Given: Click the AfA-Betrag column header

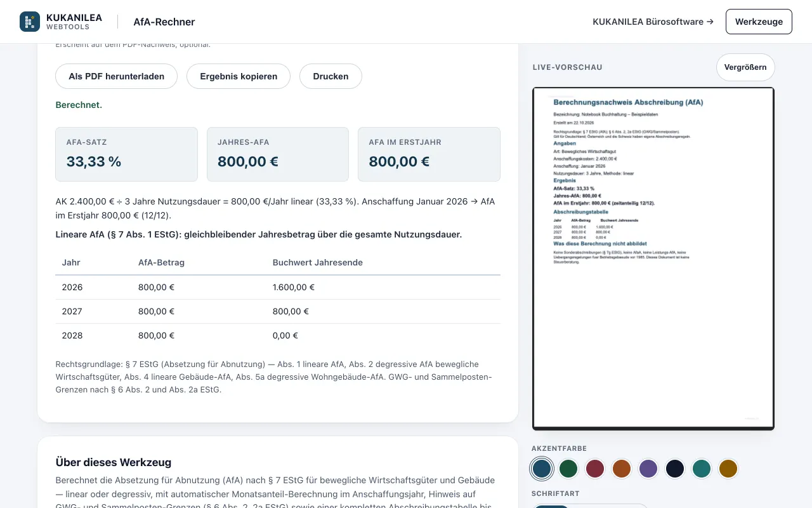Looking at the screenshot, I should tap(161, 262).
